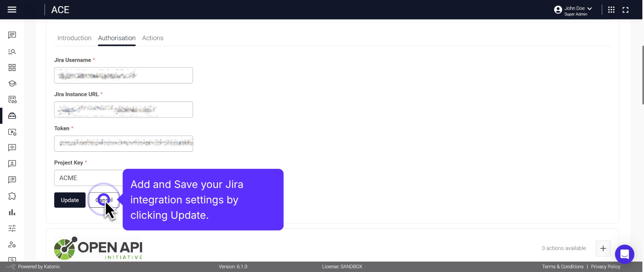Toggle fullscreen mode icon
The height and width of the screenshot is (272, 644).
tap(625, 10)
